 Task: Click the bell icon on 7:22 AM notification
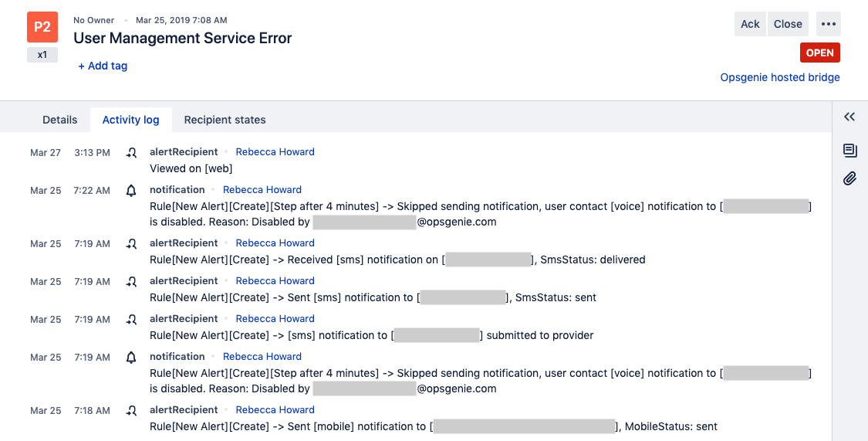click(131, 190)
